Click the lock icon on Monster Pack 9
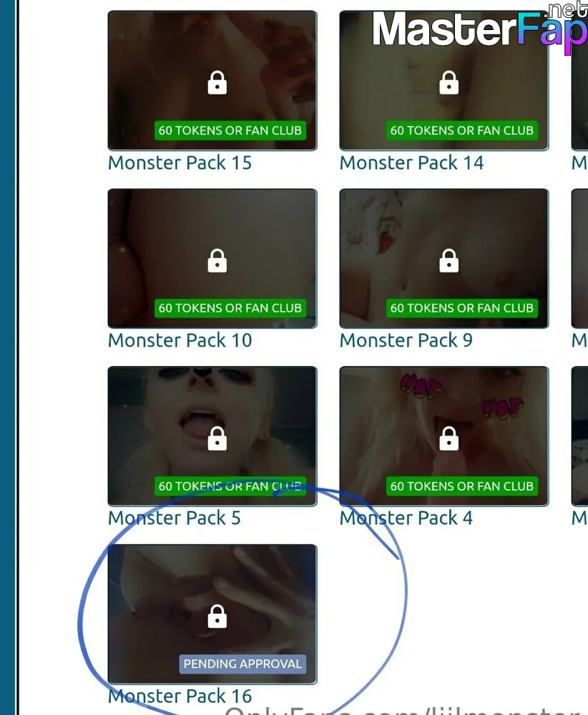588x715 pixels. pos(449,261)
